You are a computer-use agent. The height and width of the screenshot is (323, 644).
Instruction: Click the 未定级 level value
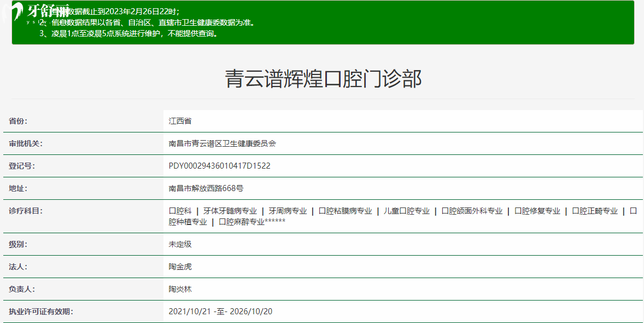180,244
